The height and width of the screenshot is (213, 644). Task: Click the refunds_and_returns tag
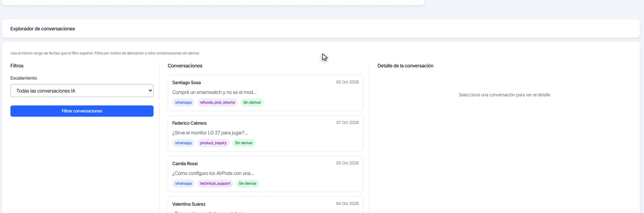click(217, 102)
